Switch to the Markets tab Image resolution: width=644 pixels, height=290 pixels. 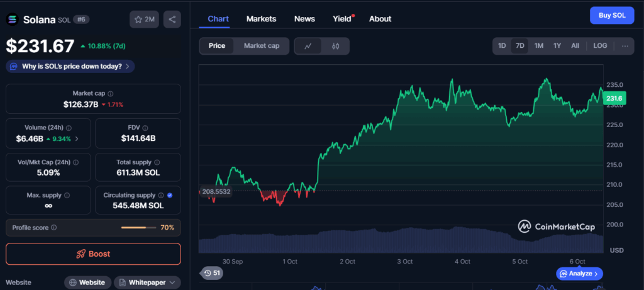click(261, 19)
